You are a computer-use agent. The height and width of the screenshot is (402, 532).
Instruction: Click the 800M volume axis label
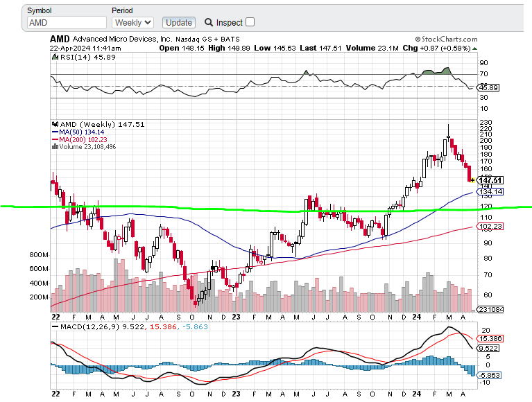tap(39, 255)
